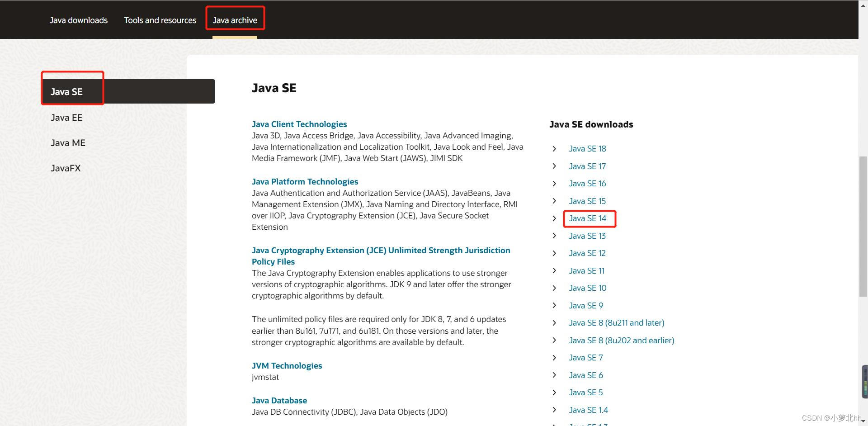Click chevron beside Java SE 9

[554, 305]
